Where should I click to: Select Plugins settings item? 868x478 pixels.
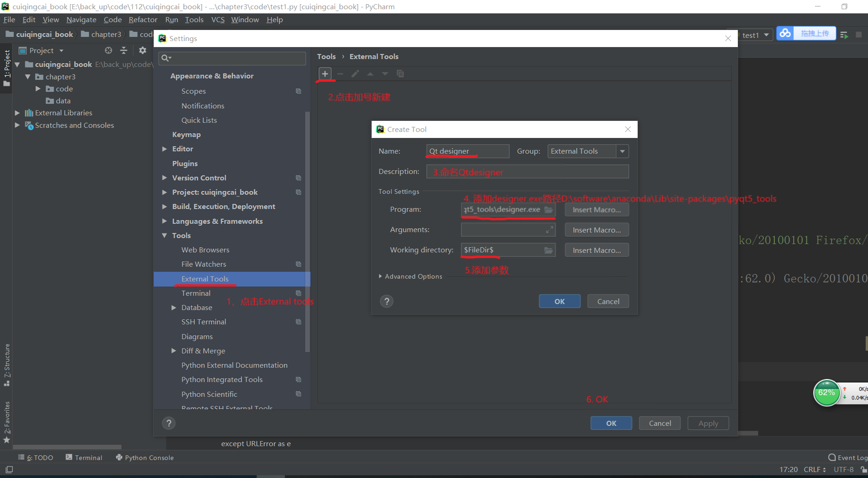coord(185,163)
